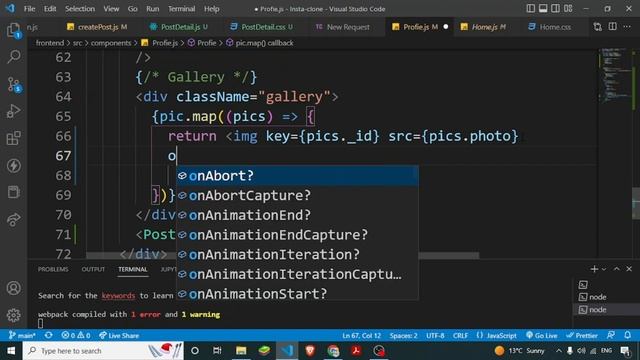Select the onAnimationEnd? suggestion

(297, 215)
